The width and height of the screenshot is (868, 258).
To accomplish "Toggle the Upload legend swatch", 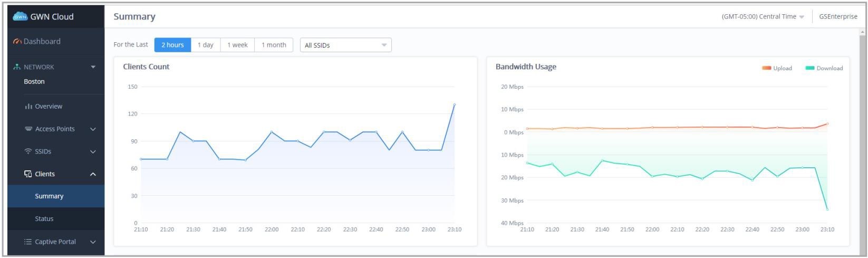I will [766, 68].
